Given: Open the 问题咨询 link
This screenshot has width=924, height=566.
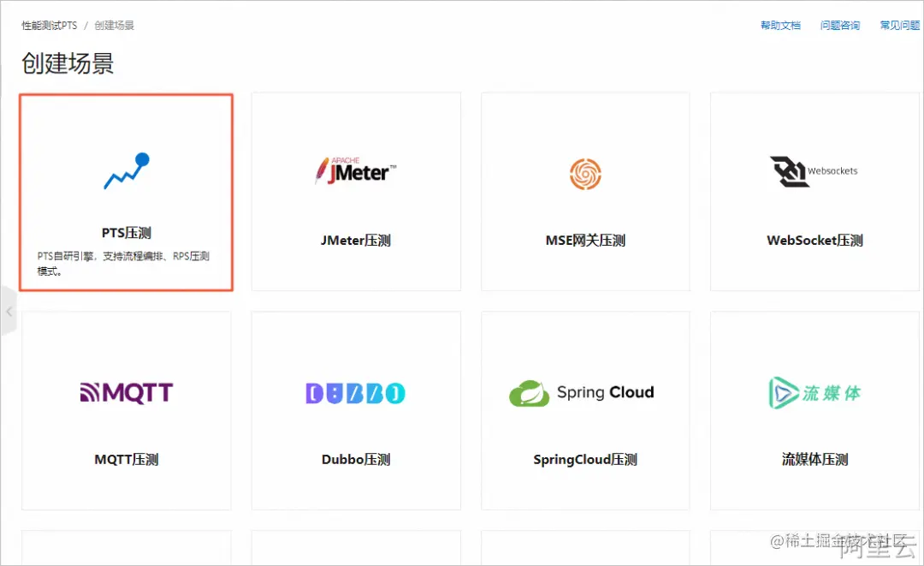Looking at the screenshot, I should point(840,26).
